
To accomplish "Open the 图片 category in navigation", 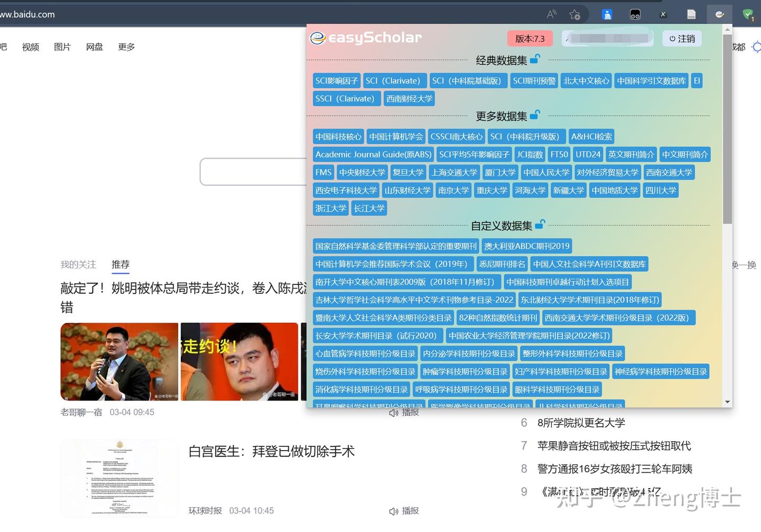I will [62, 46].
